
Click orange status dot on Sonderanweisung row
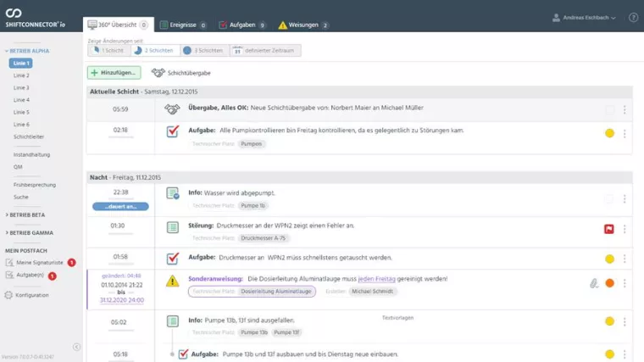pos(609,283)
